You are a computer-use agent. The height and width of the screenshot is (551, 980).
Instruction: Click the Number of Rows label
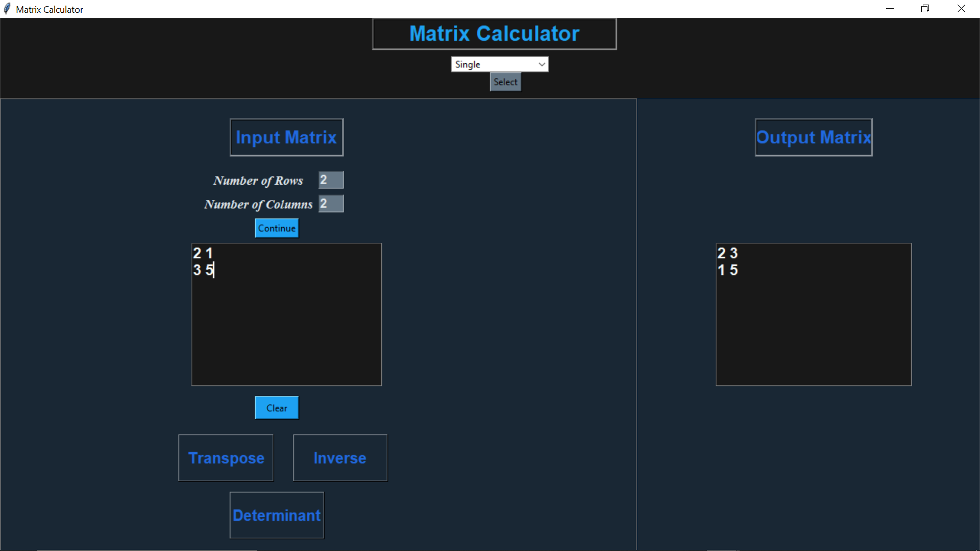click(x=258, y=180)
